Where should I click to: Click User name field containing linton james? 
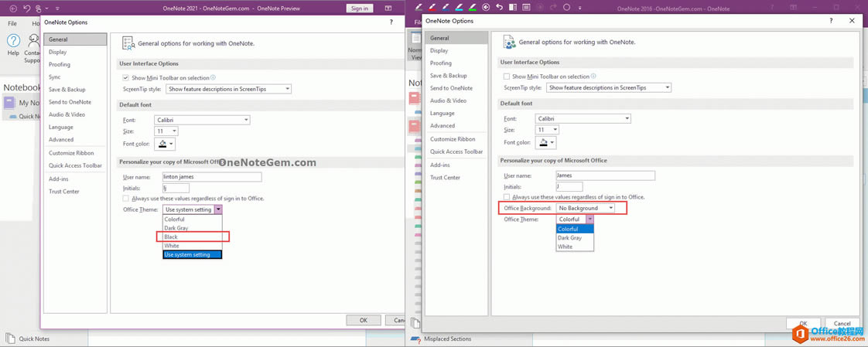[x=212, y=176]
